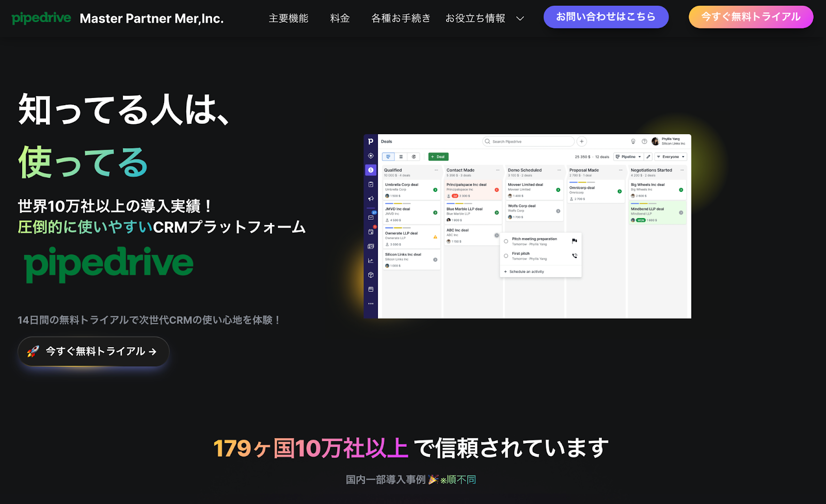
Task: Click the grey status arrow on Wolfs Corp deal
Action: click(x=558, y=211)
